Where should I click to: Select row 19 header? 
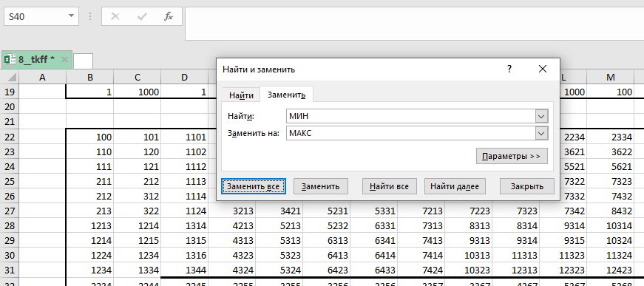click(10, 92)
